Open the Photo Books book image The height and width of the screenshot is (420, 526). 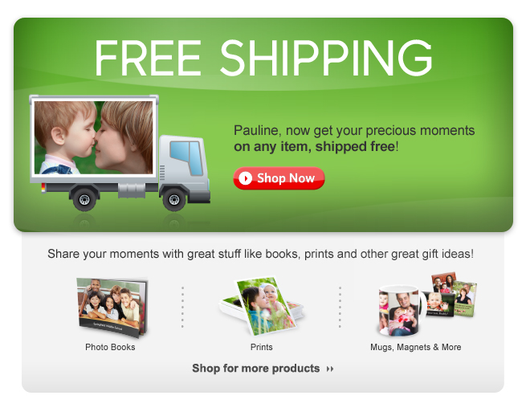point(112,308)
